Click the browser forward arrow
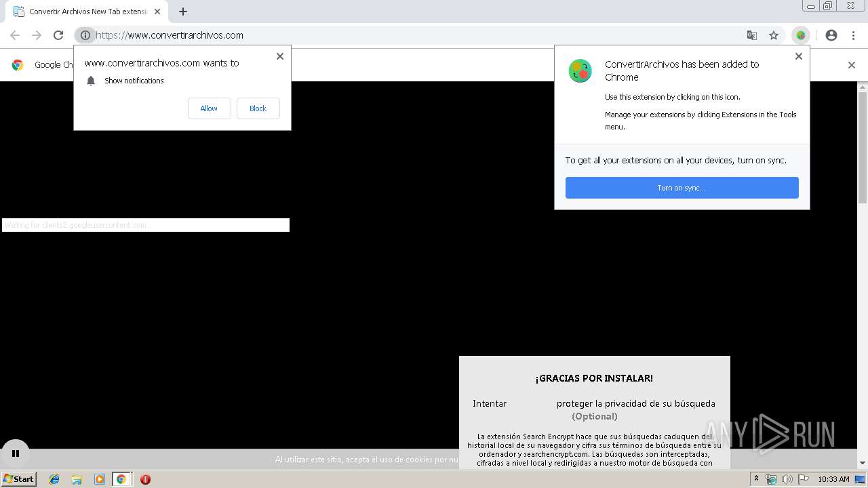Screen dimensions: 868x488 click(x=37, y=35)
